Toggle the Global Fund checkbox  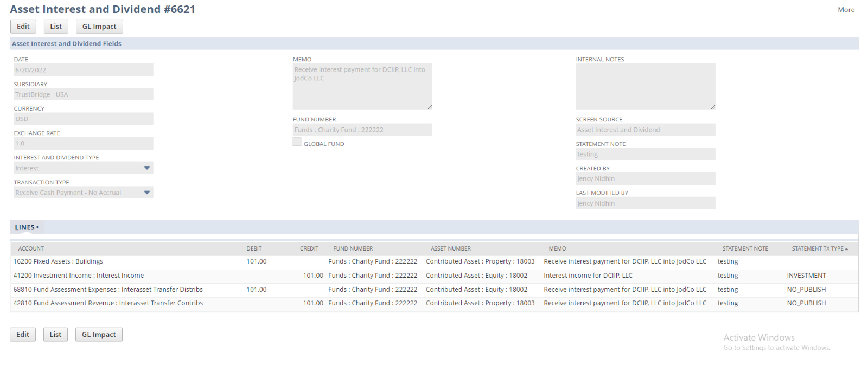pyautogui.click(x=297, y=142)
